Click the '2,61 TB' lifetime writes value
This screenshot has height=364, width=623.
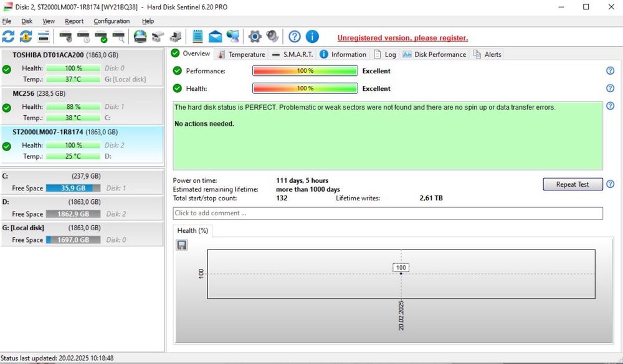pos(431,198)
